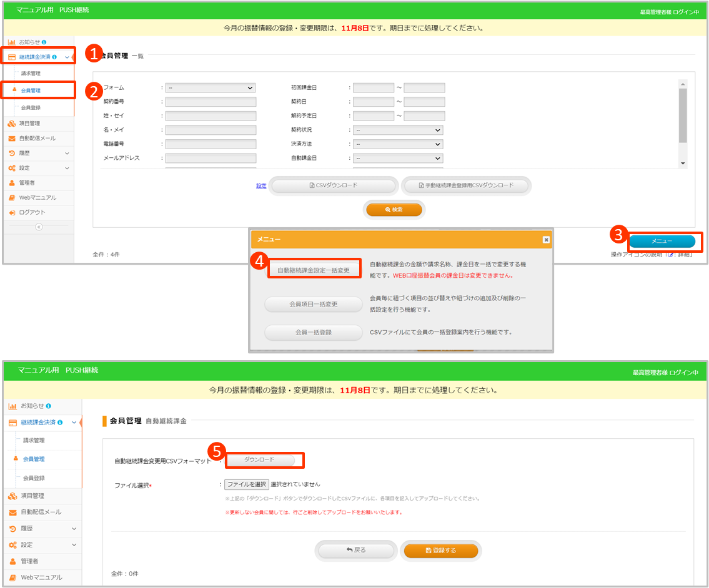Select 会員登録 in the lower sidebar

click(34, 478)
